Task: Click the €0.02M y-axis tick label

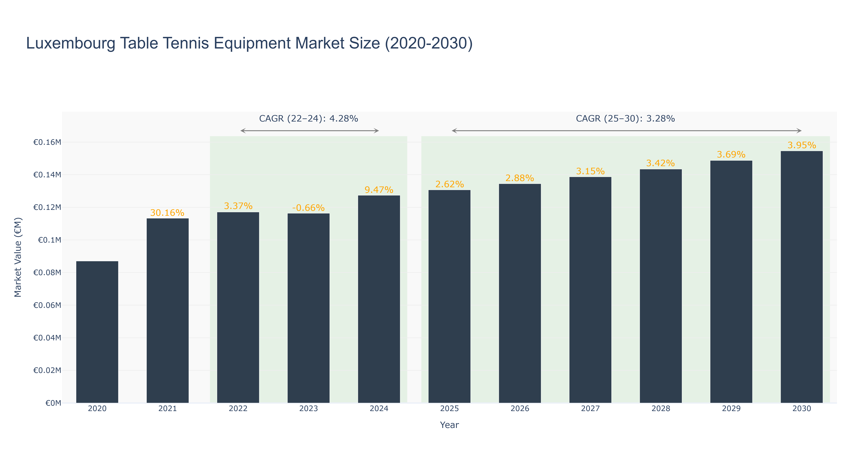Action: coord(47,370)
